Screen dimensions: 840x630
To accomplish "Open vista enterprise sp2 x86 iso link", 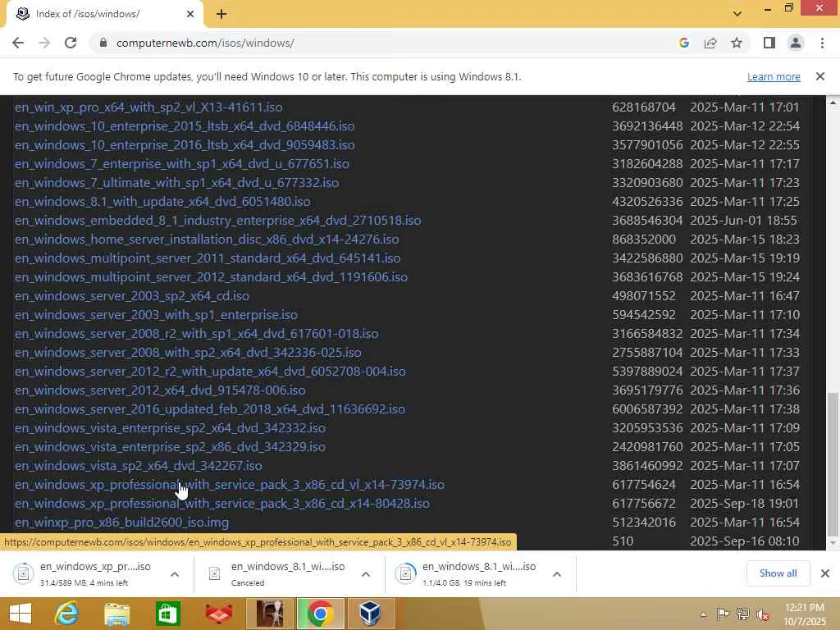I will click(170, 447).
